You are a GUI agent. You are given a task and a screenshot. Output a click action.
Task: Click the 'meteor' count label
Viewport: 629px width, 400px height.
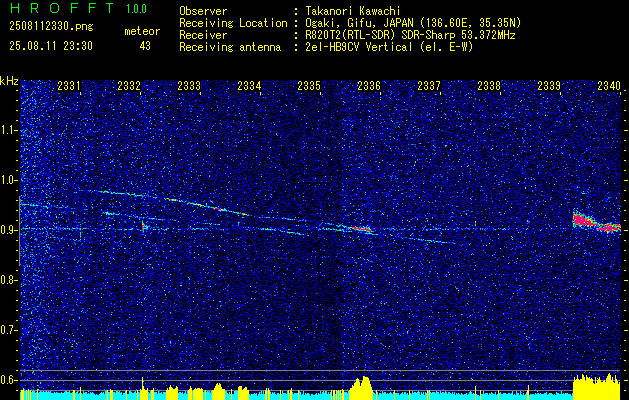(x=142, y=31)
